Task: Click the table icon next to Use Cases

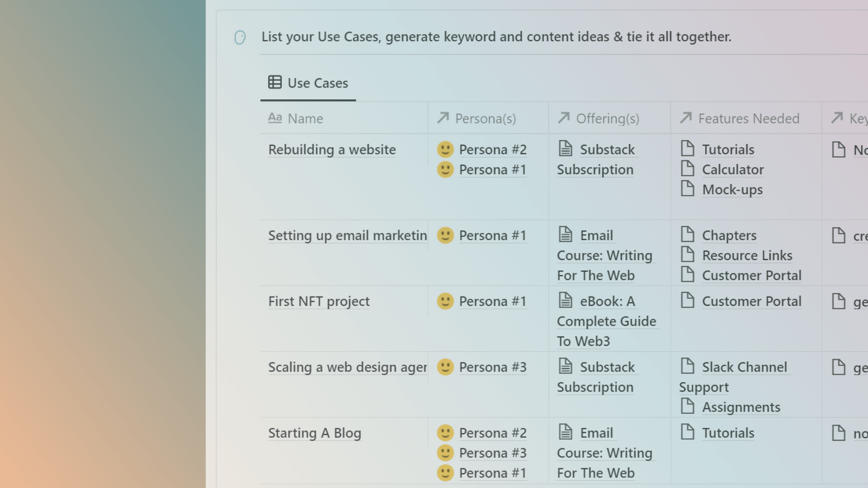Action: click(x=274, y=82)
